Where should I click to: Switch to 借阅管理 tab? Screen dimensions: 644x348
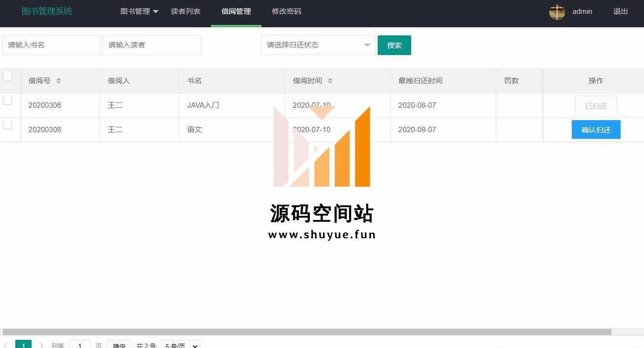click(x=236, y=11)
